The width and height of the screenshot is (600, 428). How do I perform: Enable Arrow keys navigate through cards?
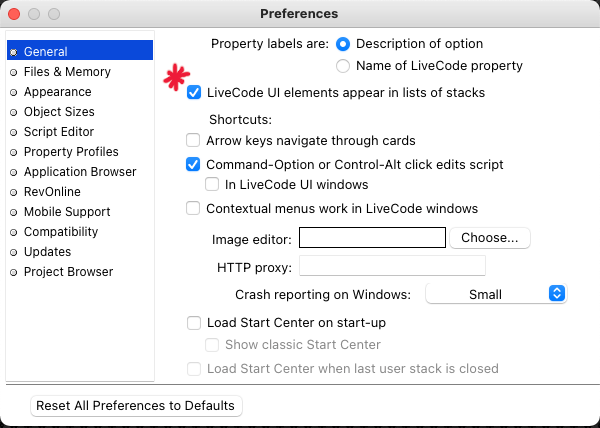tap(194, 141)
